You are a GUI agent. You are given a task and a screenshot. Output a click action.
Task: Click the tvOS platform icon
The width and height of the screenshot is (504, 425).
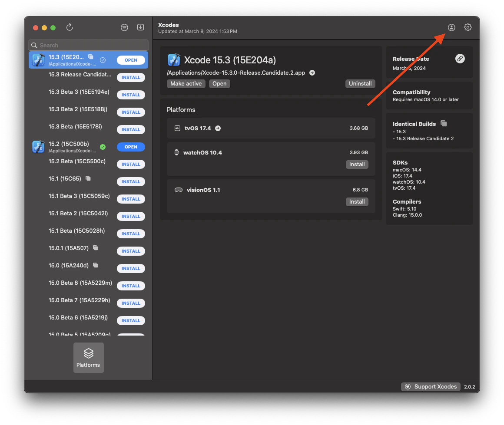tap(177, 128)
